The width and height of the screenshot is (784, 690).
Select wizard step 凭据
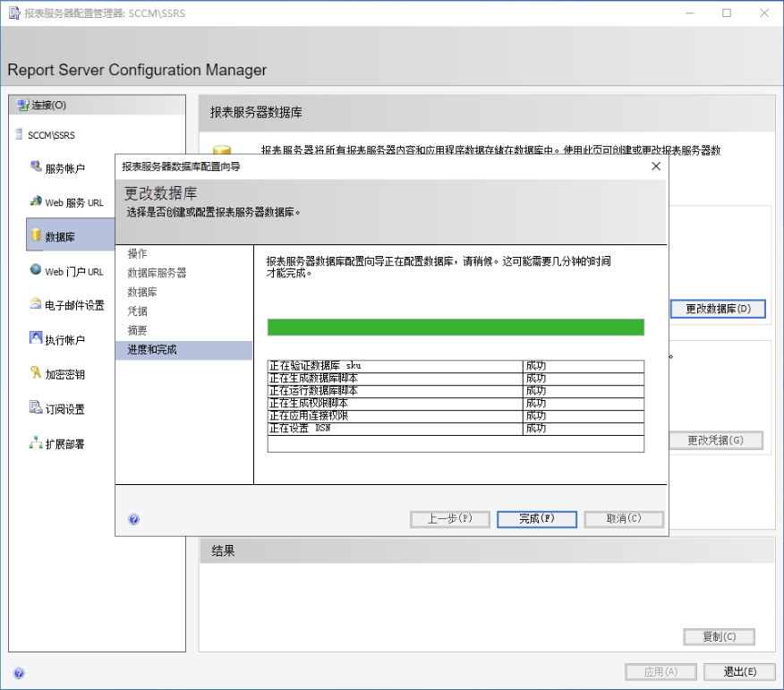point(137,311)
